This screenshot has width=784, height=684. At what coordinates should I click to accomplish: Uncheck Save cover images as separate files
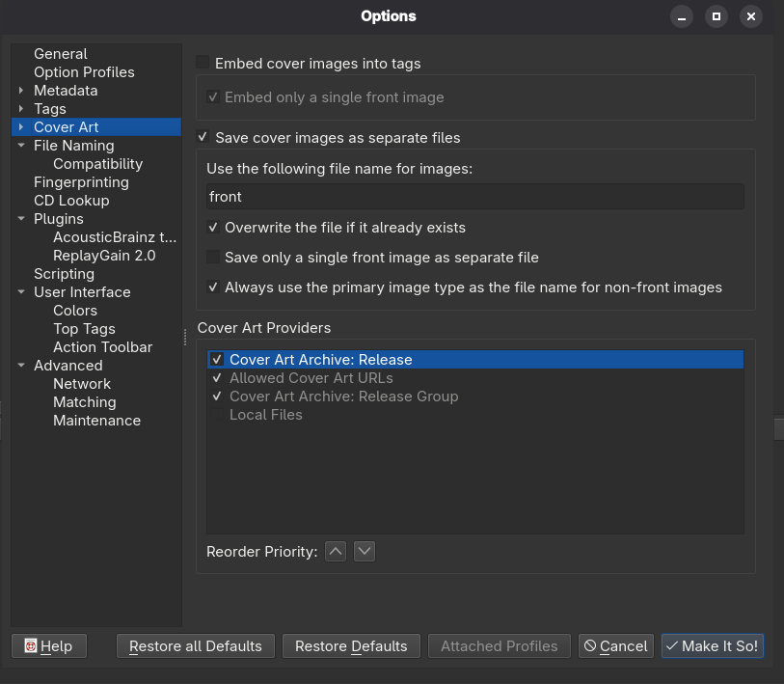tap(203, 137)
